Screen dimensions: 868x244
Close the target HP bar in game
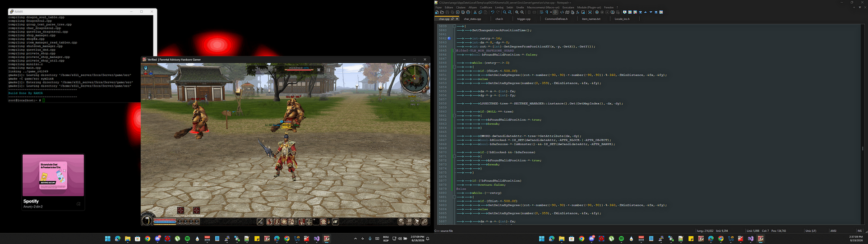tap(319, 69)
